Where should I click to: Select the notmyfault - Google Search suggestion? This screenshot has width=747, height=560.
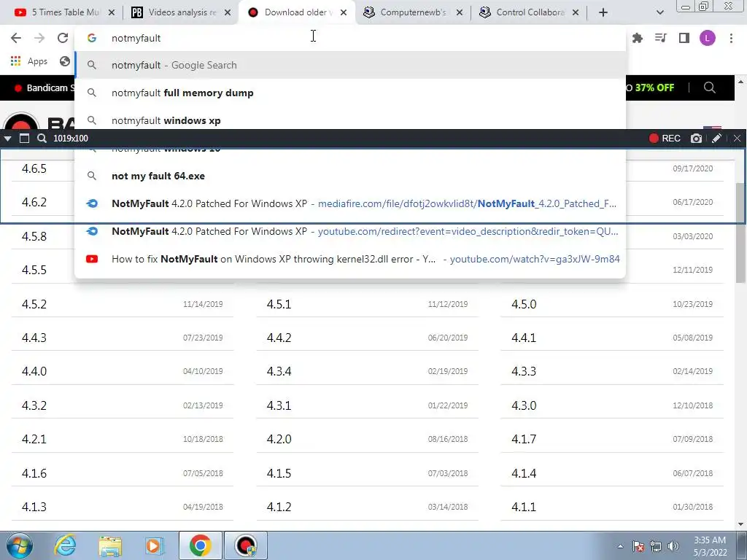tap(350, 65)
